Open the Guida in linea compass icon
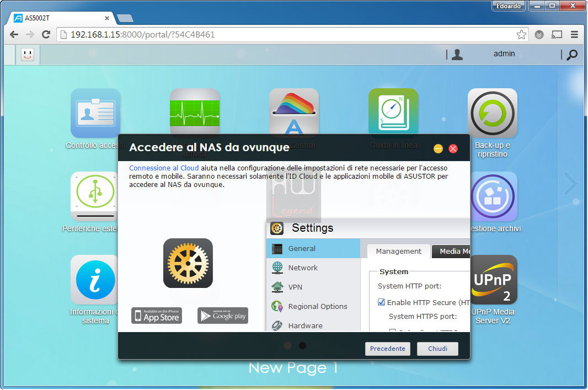 click(x=393, y=111)
